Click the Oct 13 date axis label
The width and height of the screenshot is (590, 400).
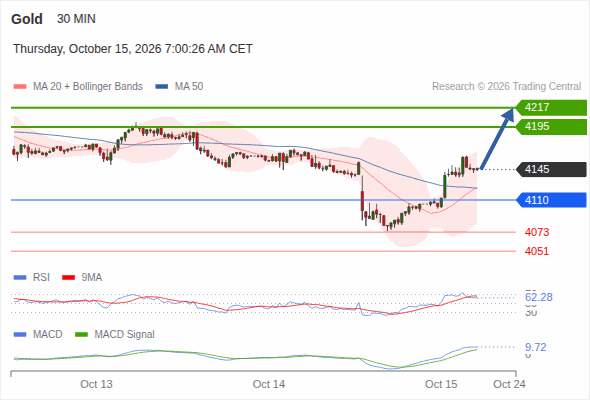96,384
